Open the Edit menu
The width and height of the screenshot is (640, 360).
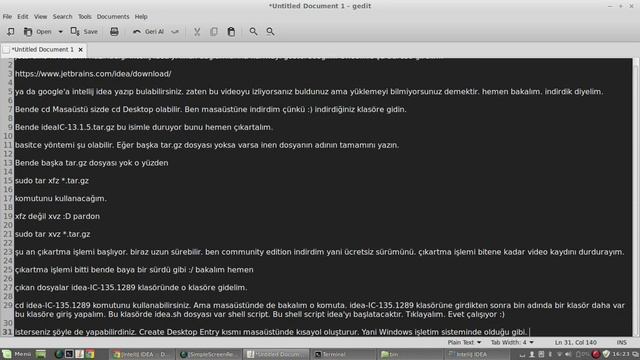point(22,17)
